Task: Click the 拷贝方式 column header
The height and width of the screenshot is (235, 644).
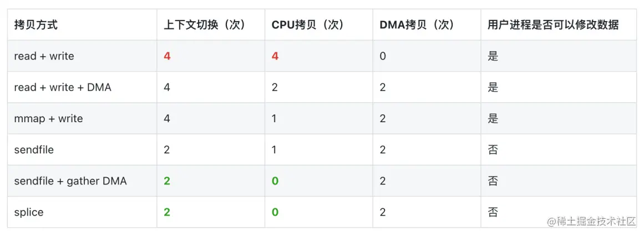Action: (x=36, y=25)
